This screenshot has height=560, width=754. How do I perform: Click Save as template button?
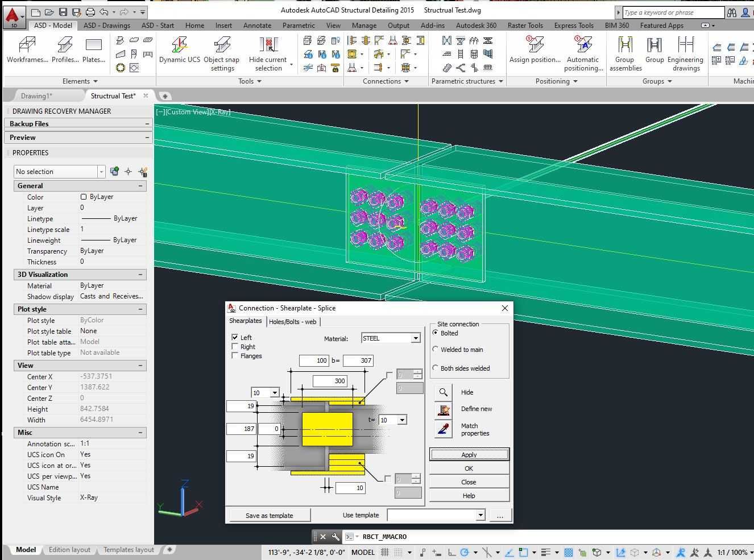(x=270, y=515)
